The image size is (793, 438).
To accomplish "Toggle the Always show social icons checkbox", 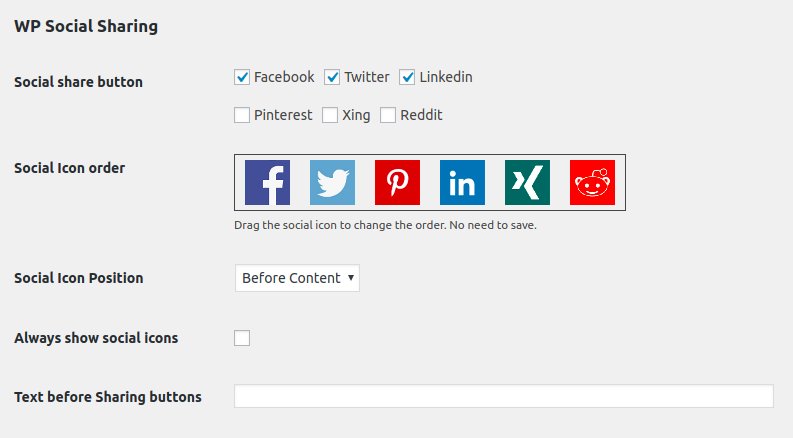I will coord(242,338).
